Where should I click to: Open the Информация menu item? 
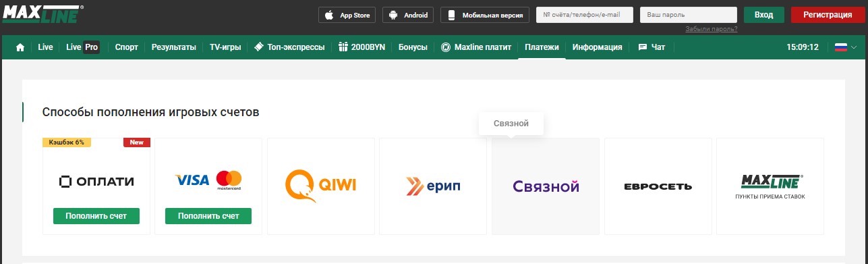point(597,47)
